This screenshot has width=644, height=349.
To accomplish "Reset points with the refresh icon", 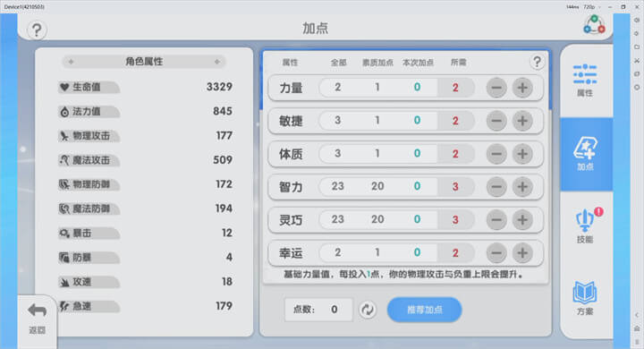I will [x=368, y=310].
